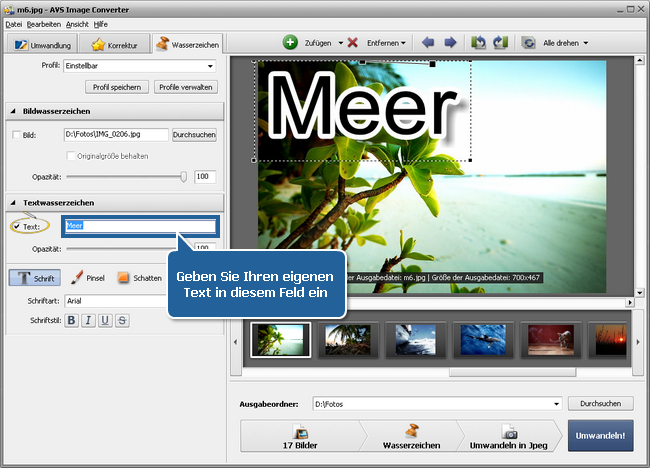Toggle bold font style B
Image resolution: width=650 pixels, height=468 pixels.
(71, 320)
